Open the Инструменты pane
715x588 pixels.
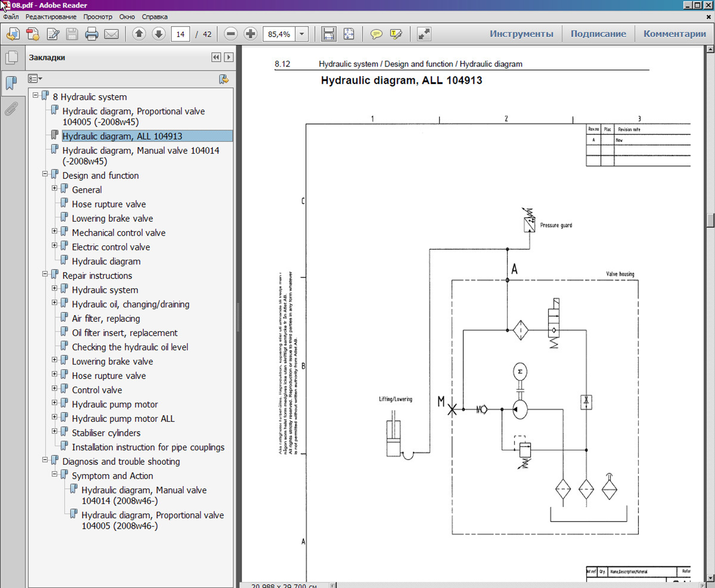pos(521,34)
